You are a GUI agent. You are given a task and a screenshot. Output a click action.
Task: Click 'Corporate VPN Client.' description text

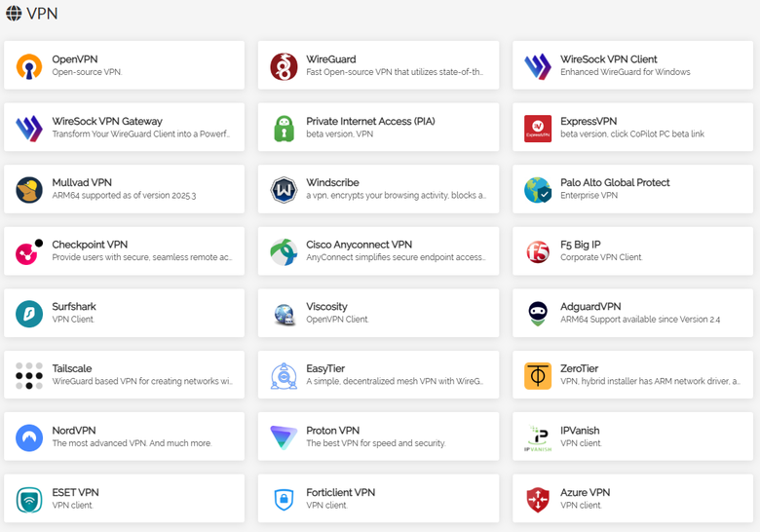[601, 257]
